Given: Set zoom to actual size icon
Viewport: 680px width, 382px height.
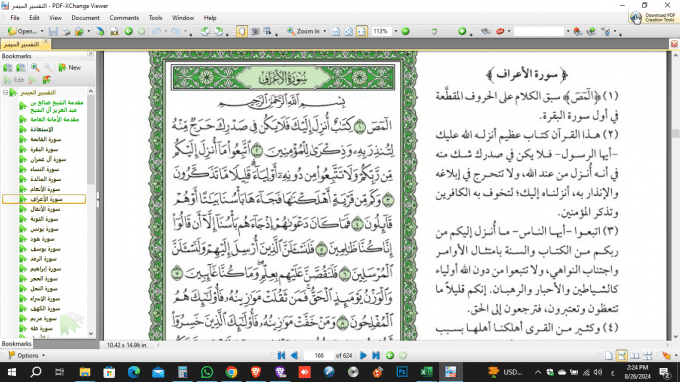Looking at the screenshot, I should (x=336, y=31).
